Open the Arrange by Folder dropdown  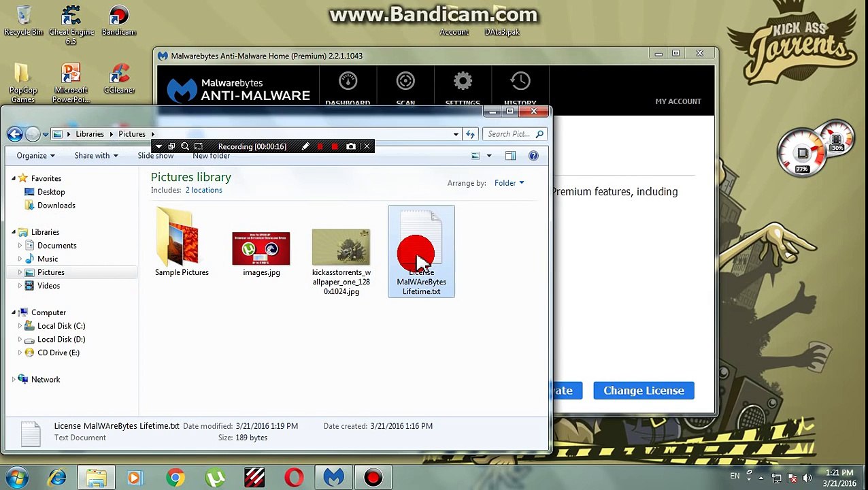[509, 183]
